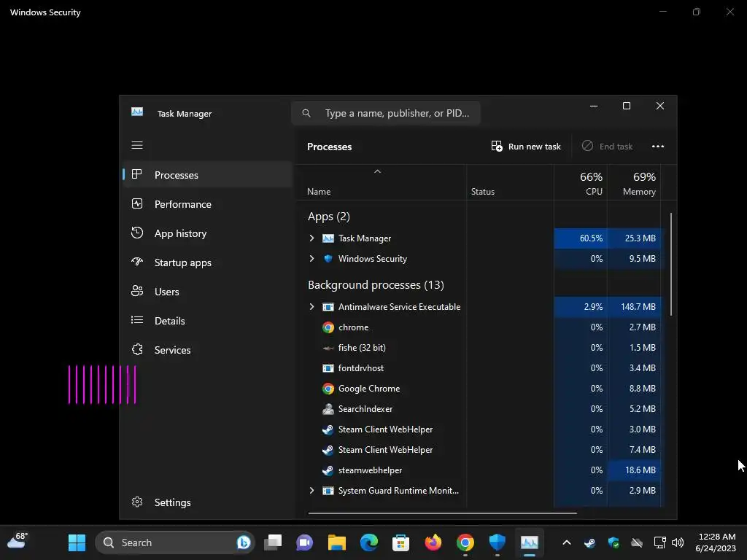Show hidden system tray icons
Screen dimensions: 747x560
(566, 542)
